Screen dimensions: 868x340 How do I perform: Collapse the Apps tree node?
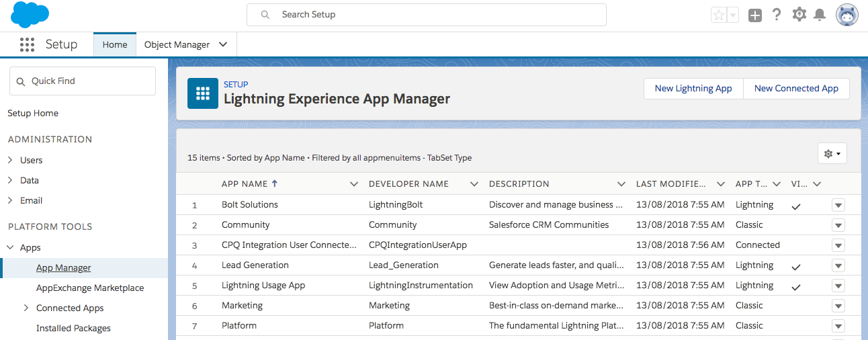[x=10, y=247]
